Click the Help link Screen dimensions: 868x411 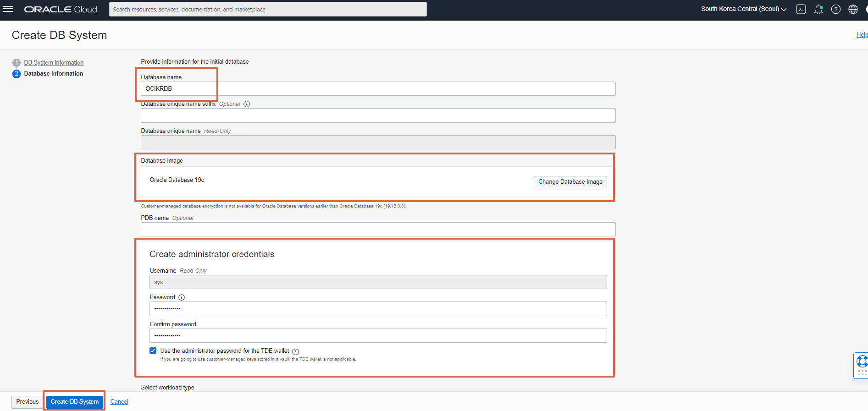862,34
